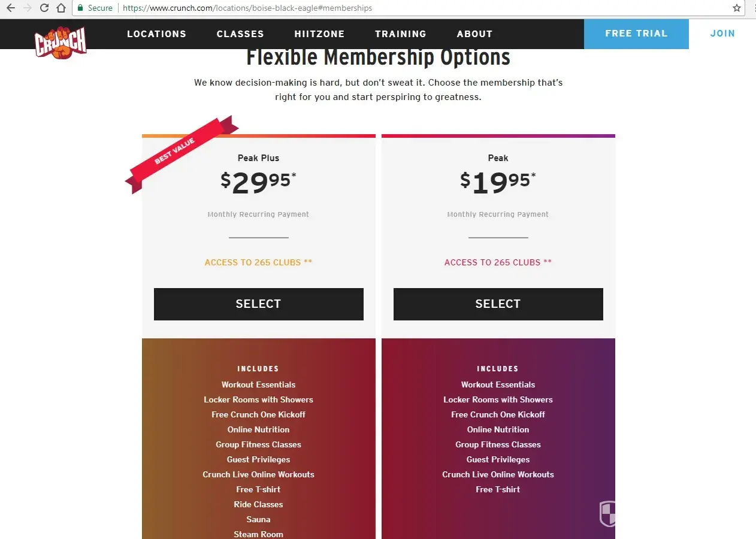
Task: Go to the HIITZONE nav item
Action: click(x=319, y=34)
